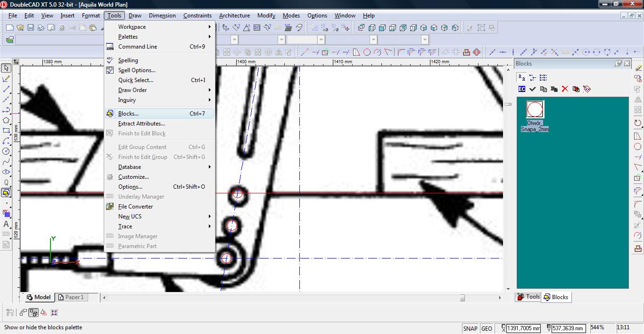Click the Save icon in the toolbar
Screen dimensions: 644x334
pos(31,28)
